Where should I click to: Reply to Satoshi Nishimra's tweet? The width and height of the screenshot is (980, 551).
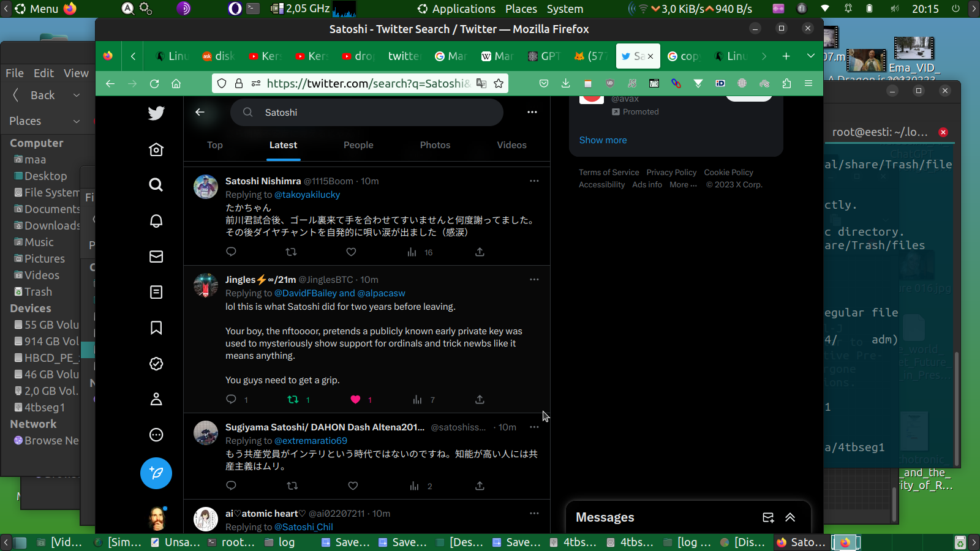pyautogui.click(x=231, y=252)
